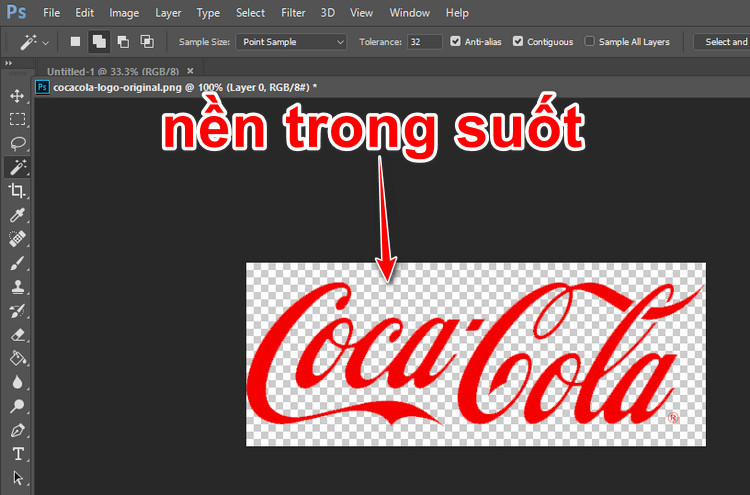Click the cocacola-logo-original.png window title
The height and width of the screenshot is (495, 750).
coord(185,88)
